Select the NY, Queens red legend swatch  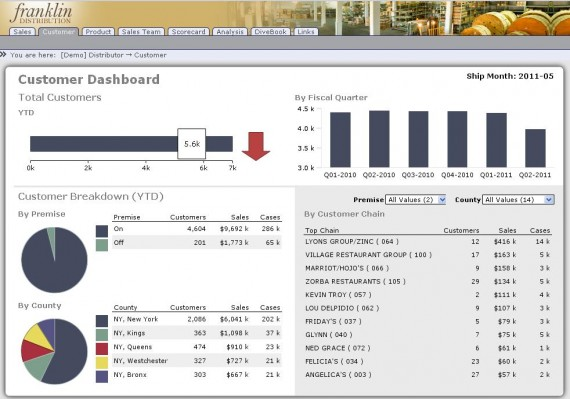pos(102,349)
